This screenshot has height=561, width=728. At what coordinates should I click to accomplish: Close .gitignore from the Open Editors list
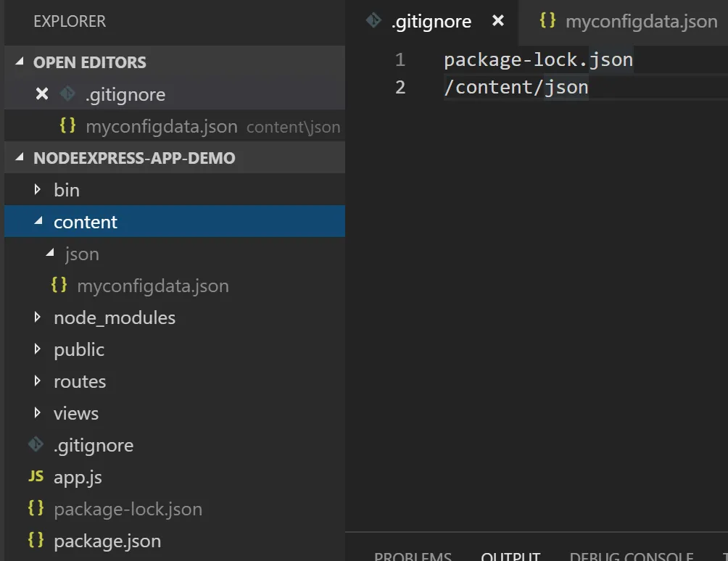tap(42, 94)
